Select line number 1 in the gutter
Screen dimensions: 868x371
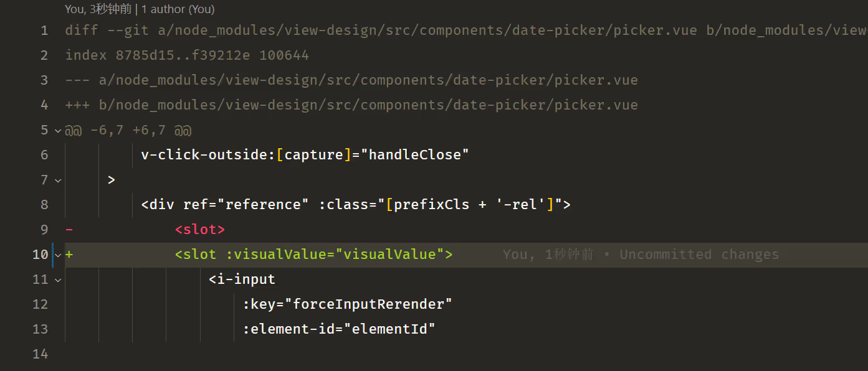(44, 31)
